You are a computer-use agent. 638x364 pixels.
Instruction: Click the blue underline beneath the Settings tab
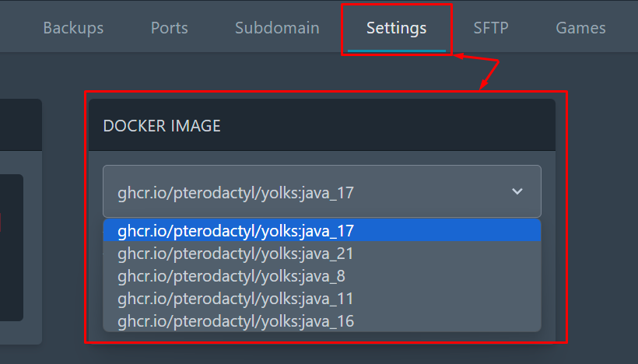click(396, 51)
